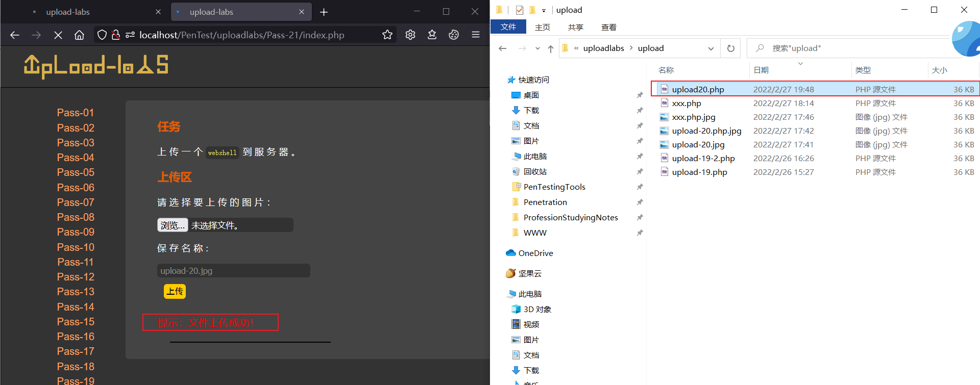980x385 pixels.
Task: Click the cookie-shaped toolbar extension icon
Action: 454,35
